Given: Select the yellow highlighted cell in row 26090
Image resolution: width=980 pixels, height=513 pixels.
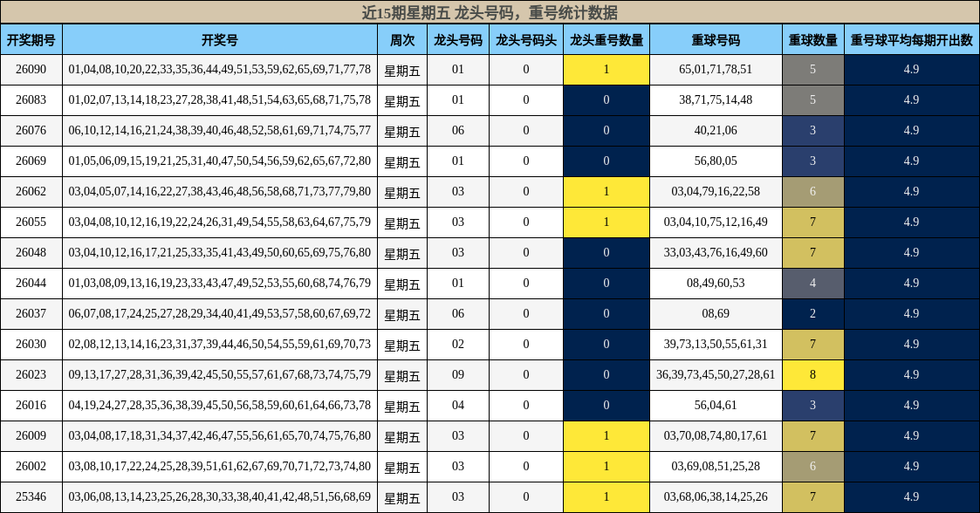Looking at the screenshot, I should point(607,69).
